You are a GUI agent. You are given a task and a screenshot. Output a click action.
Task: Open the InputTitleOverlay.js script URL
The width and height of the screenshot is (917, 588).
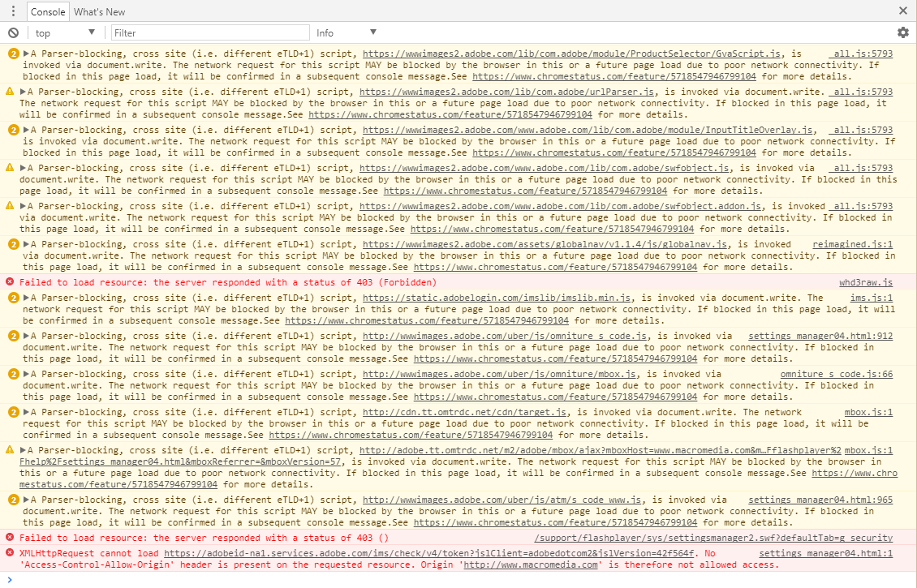click(588, 130)
